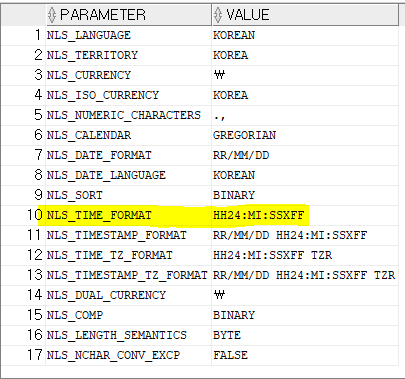This screenshot has width=405, height=379.
Task: Click the sort icon in the VALUE header
Action: coord(218,15)
